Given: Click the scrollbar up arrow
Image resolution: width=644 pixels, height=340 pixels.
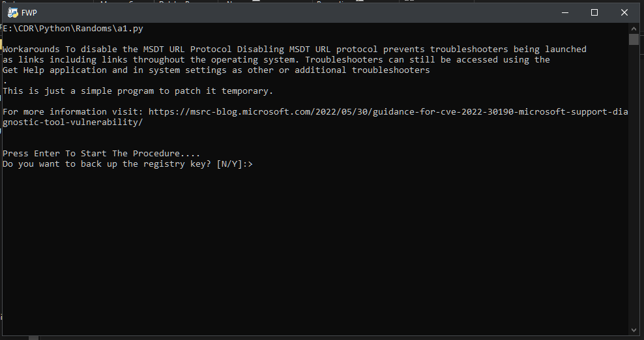Looking at the screenshot, I should [634, 29].
